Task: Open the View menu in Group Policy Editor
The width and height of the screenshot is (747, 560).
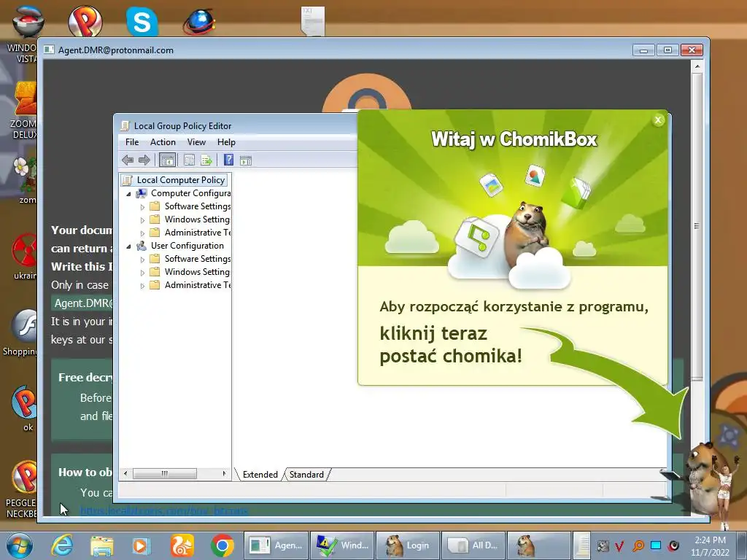Action: click(196, 142)
